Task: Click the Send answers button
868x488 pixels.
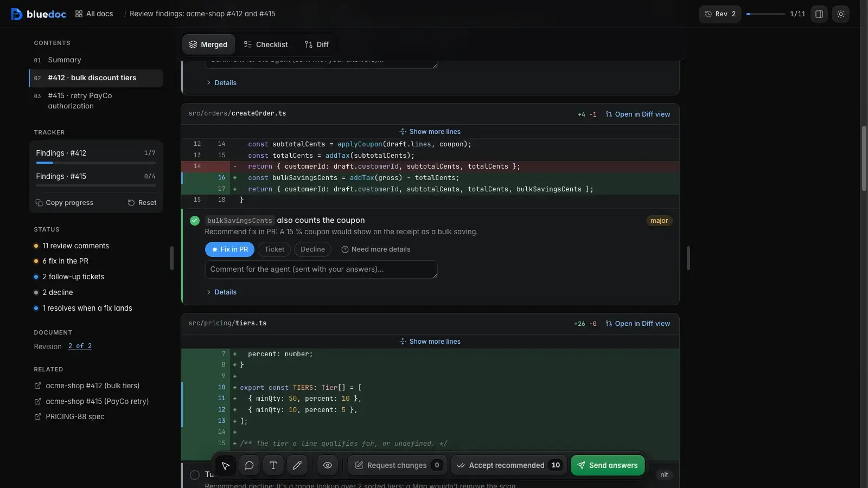Action: click(608, 465)
